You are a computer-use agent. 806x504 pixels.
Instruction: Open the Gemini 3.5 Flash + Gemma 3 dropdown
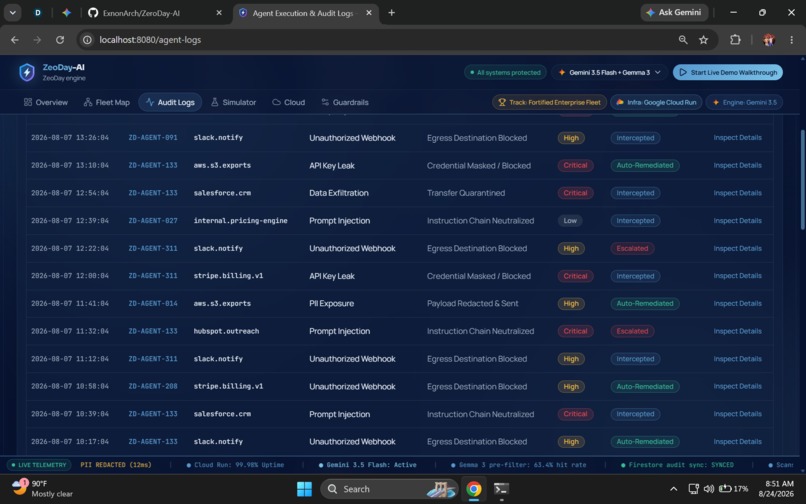610,73
